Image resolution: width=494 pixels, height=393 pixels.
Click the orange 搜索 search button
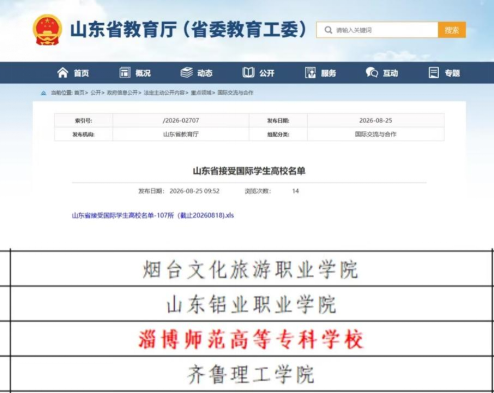pyautogui.click(x=452, y=30)
